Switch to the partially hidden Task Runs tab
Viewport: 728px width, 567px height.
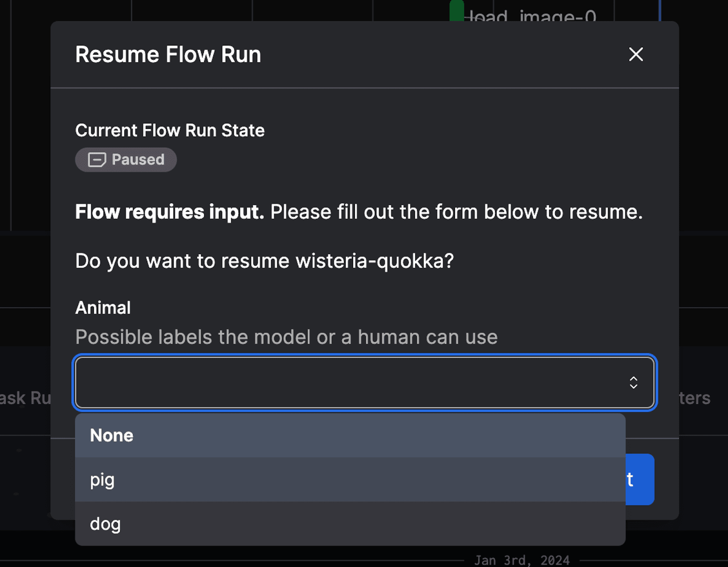[25, 398]
